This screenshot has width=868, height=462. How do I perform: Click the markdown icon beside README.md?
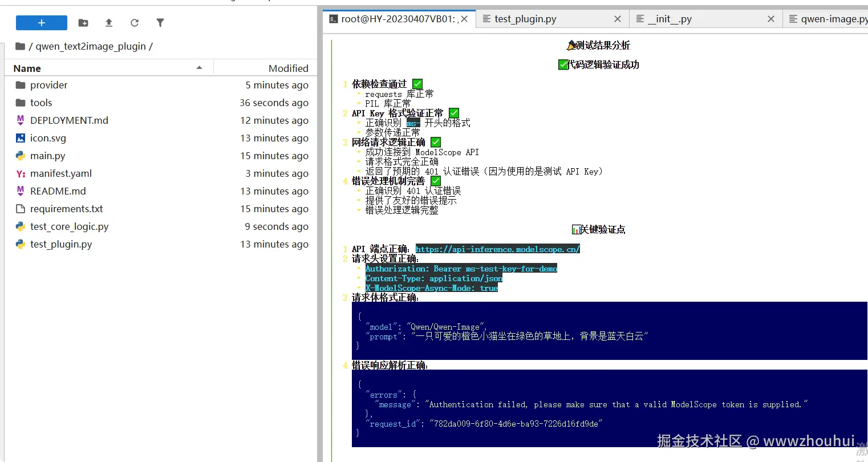[21, 191]
